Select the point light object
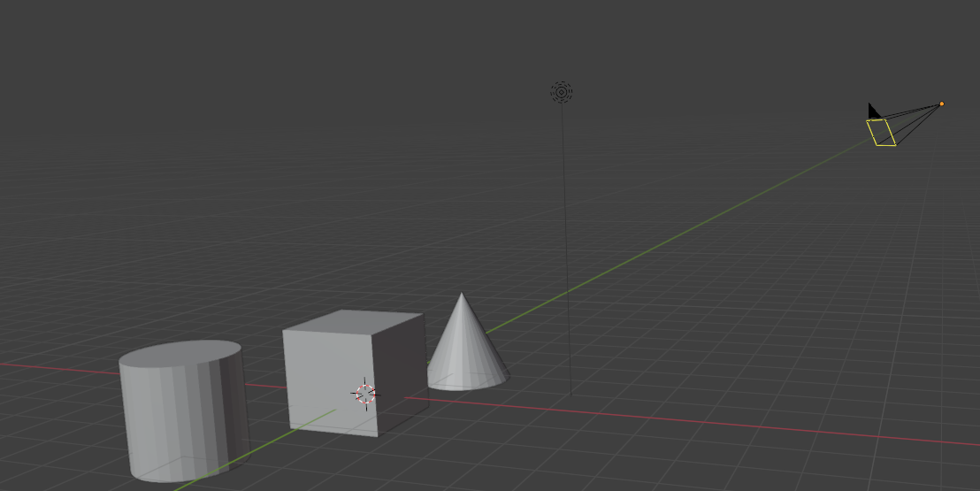 562,93
